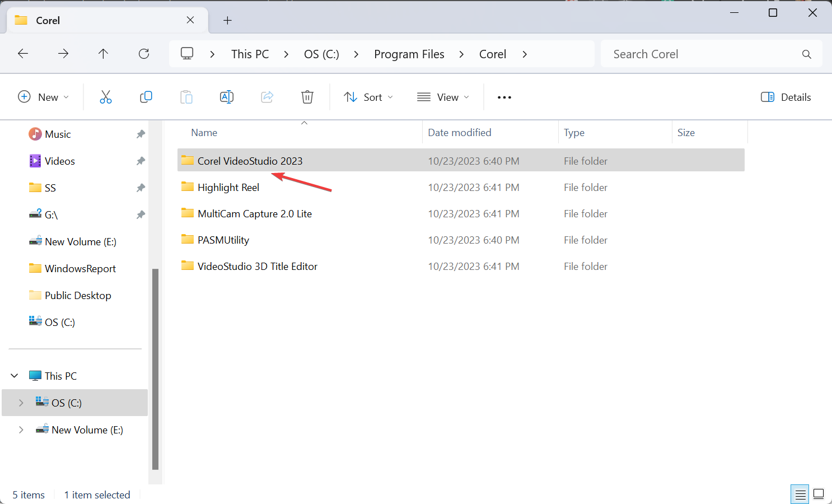Go forward in folder history
832x504 pixels.
(63, 54)
